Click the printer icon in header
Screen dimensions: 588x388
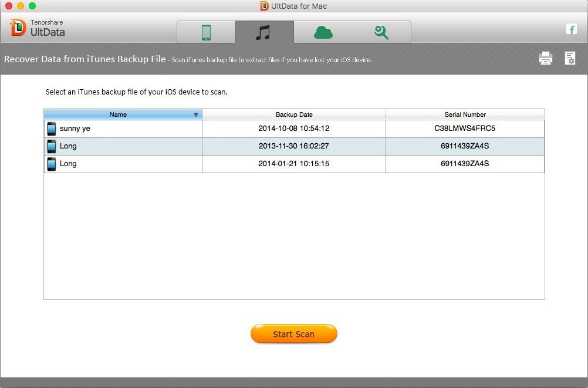546,59
